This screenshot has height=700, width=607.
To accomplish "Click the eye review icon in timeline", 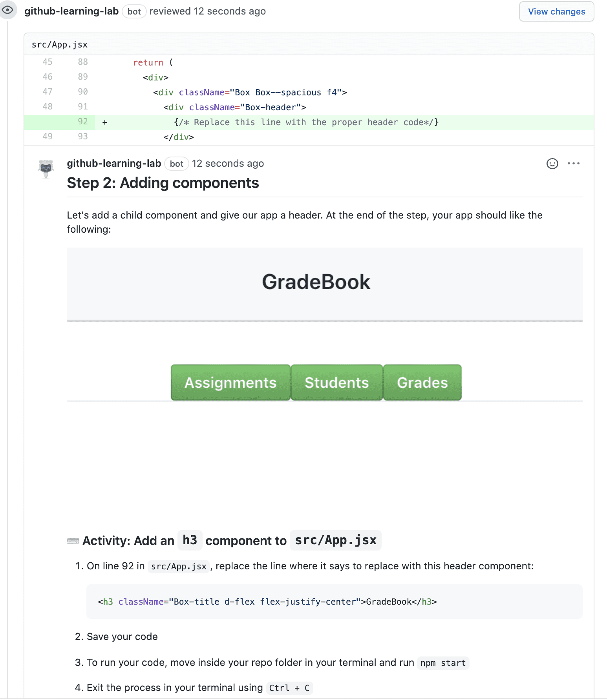I will tap(7, 10).
